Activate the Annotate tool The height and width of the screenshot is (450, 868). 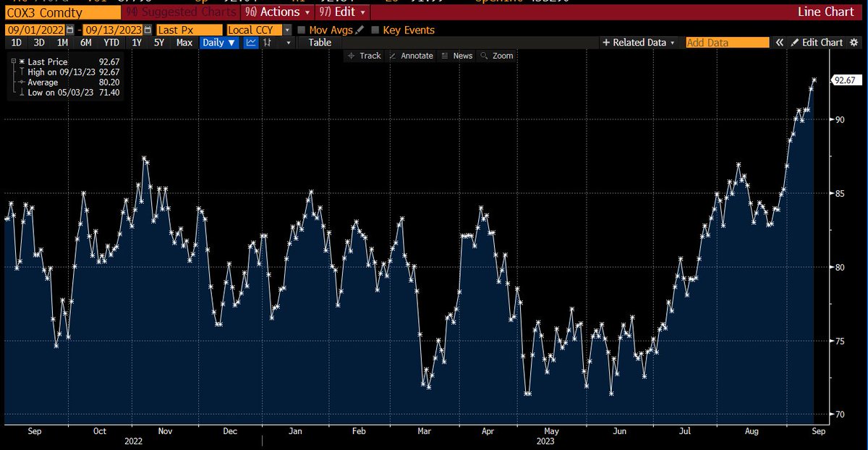pyautogui.click(x=411, y=56)
